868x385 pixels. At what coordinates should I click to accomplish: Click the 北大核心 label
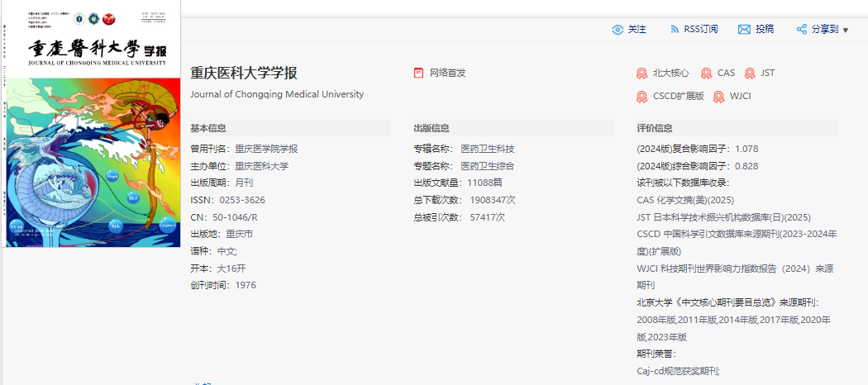(671, 73)
